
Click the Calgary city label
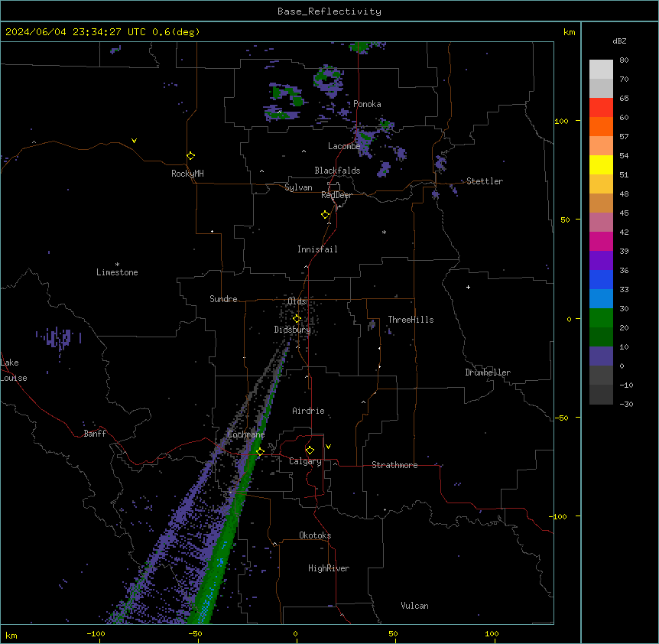pyautogui.click(x=305, y=461)
